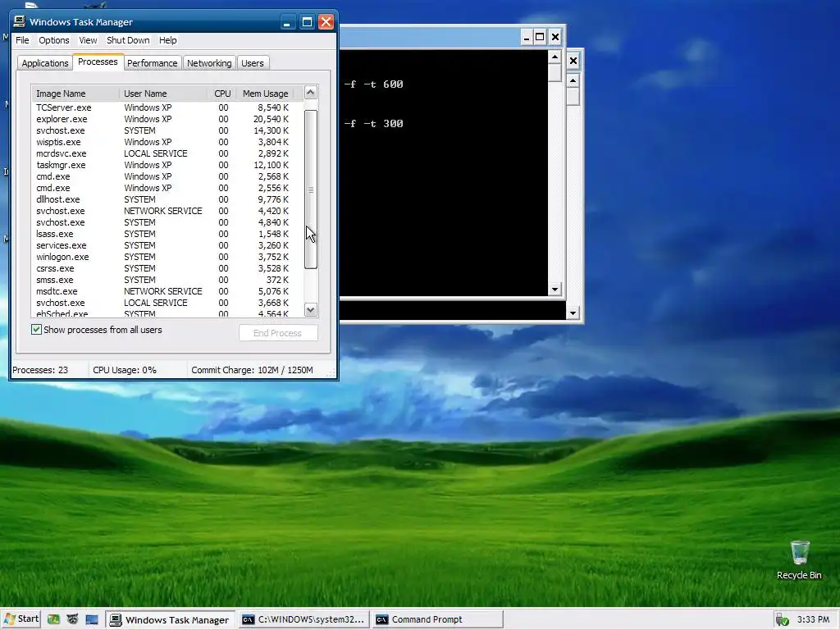
Task: Switch to the Performance tab
Action: click(152, 63)
